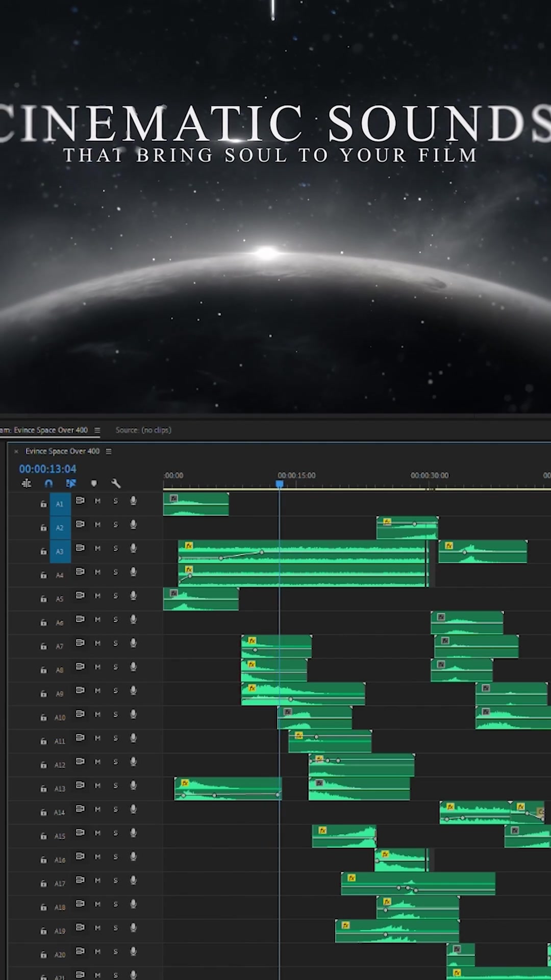Select the audio clip on track A11
The width and height of the screenshot is (551, 980).
tap(330, 741)
